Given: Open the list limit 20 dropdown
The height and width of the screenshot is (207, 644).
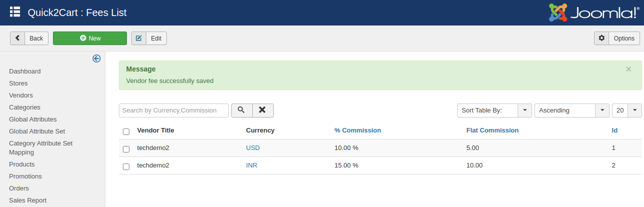Looking at the screenshot, I should point(627,110).
